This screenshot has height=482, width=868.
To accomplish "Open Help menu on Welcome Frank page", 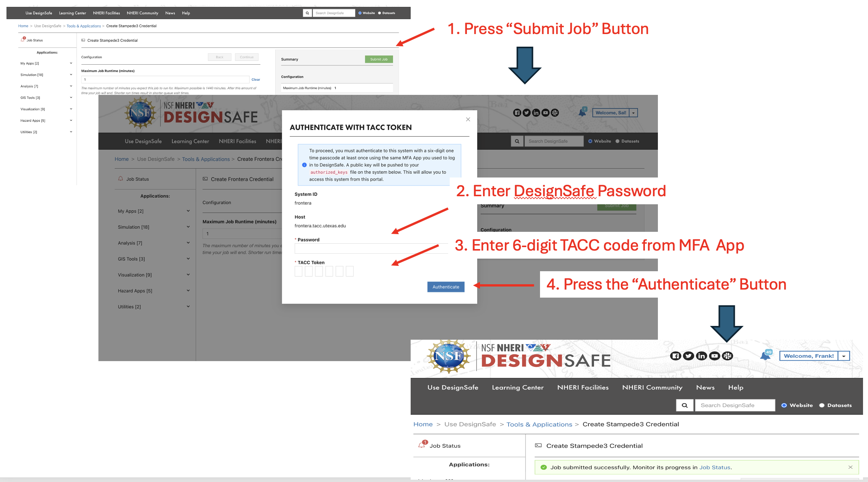I will [736, 388].
